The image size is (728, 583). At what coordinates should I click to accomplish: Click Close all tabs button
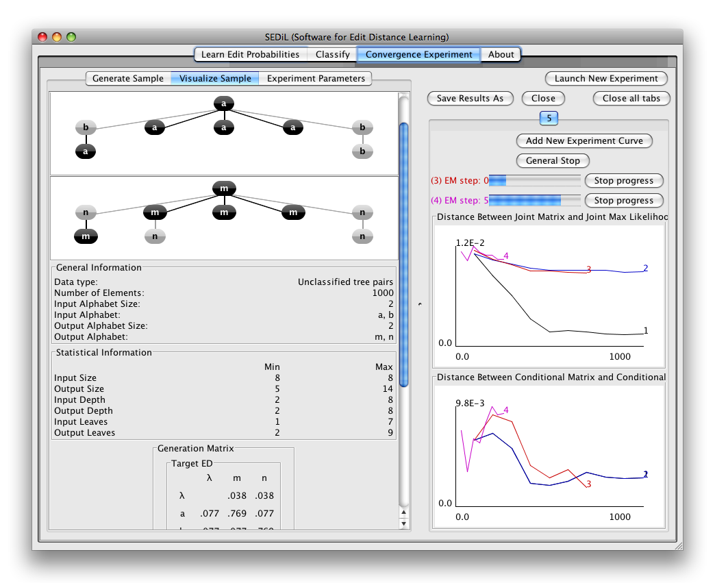(631, 99)
